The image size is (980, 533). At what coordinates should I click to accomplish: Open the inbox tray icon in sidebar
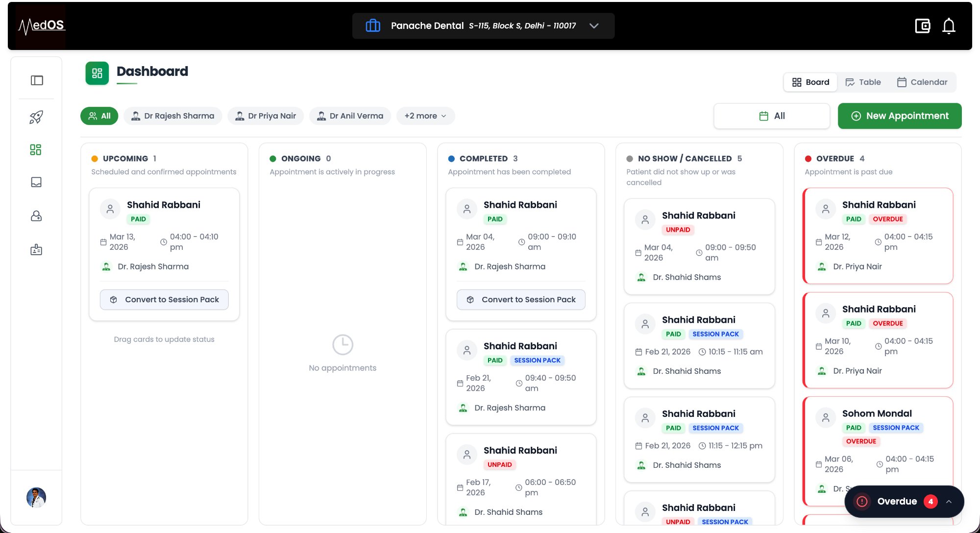coord(36,182)
